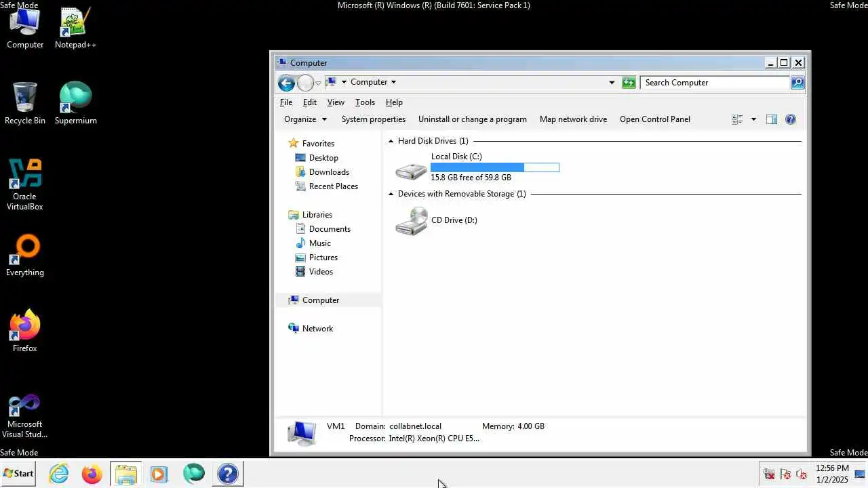Open the recent pages dropdown arrow
868x488 pixels.
318,83
